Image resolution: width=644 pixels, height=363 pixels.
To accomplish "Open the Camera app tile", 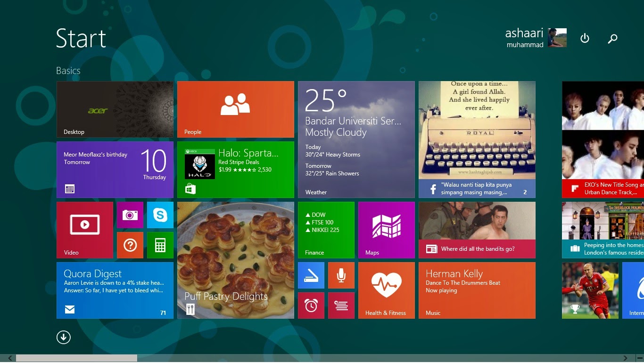I will pos(130,214).
